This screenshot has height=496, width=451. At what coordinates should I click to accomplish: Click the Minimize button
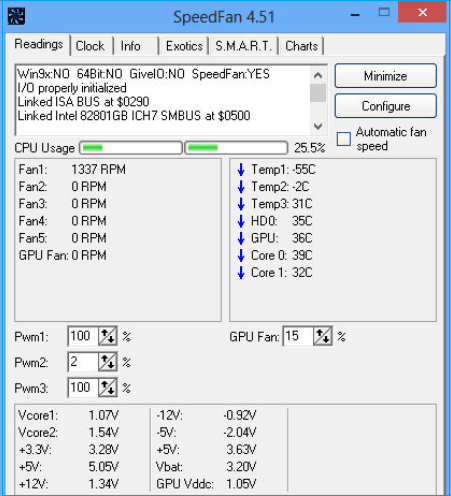point(386,76)
